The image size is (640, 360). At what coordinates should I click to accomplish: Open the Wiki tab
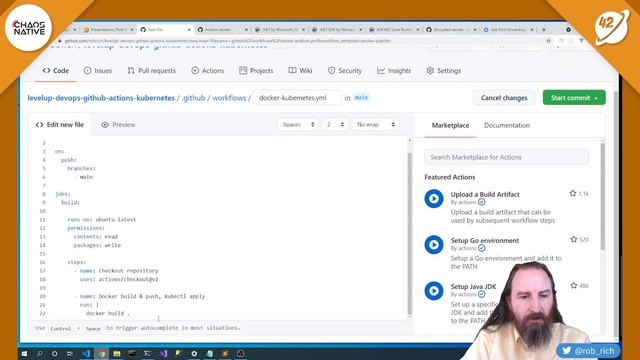(x=300, y=71)
